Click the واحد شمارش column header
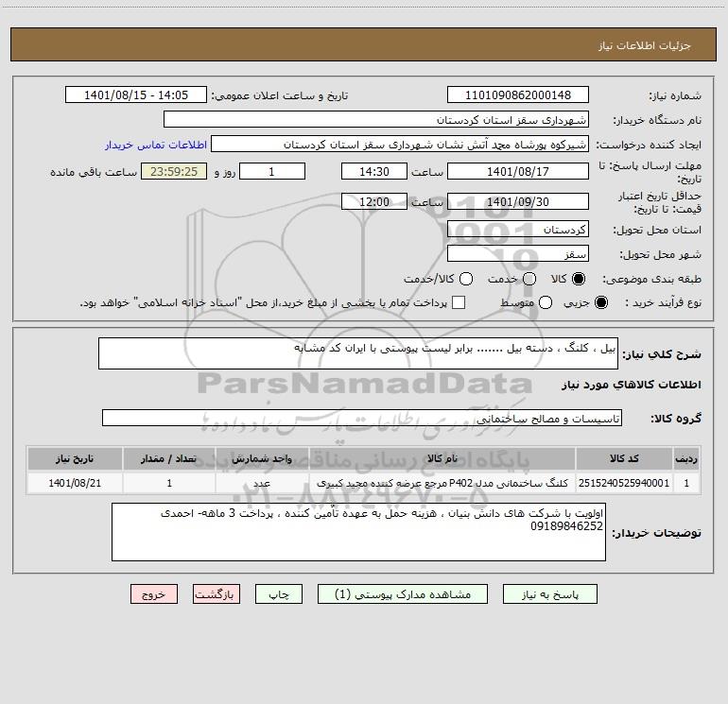This screenshot has width=728, height=704. click(x=262, y=458)
